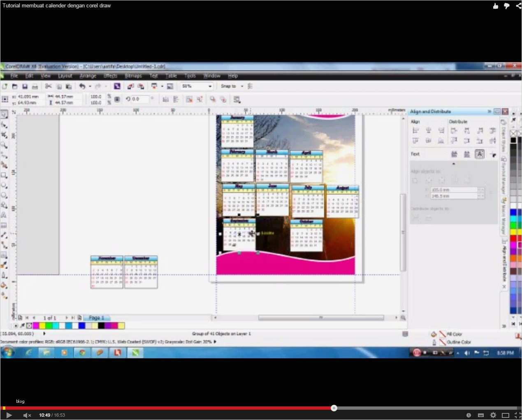Viewport: 522px width, 420px height.
Task: Open the Arrange menu
Action: pyautogui.click(x=88, y=76)
